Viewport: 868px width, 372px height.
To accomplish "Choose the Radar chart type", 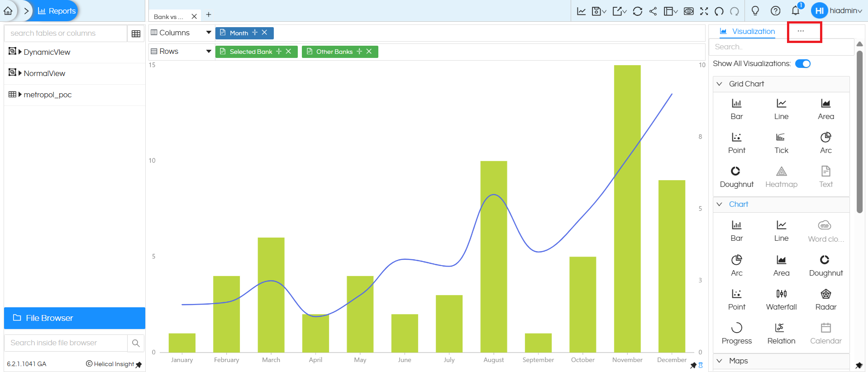I will coord(826,300).
